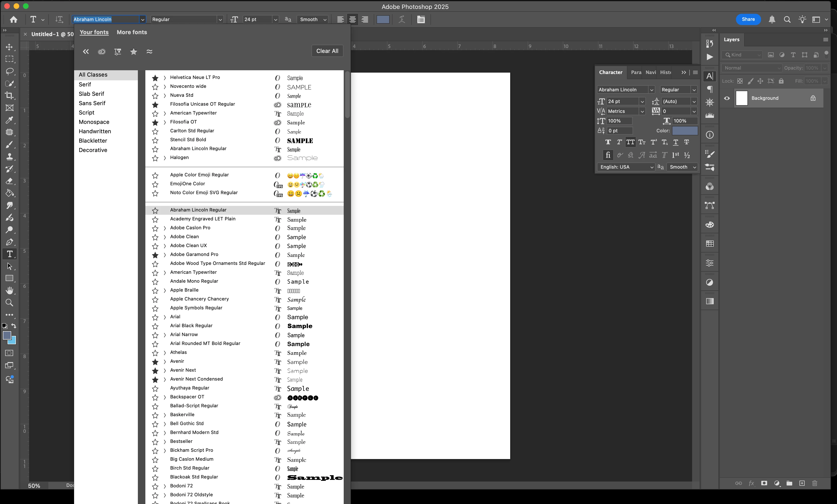
Task: Click the Create warped text icon
Action: click(x=402, y=19)
